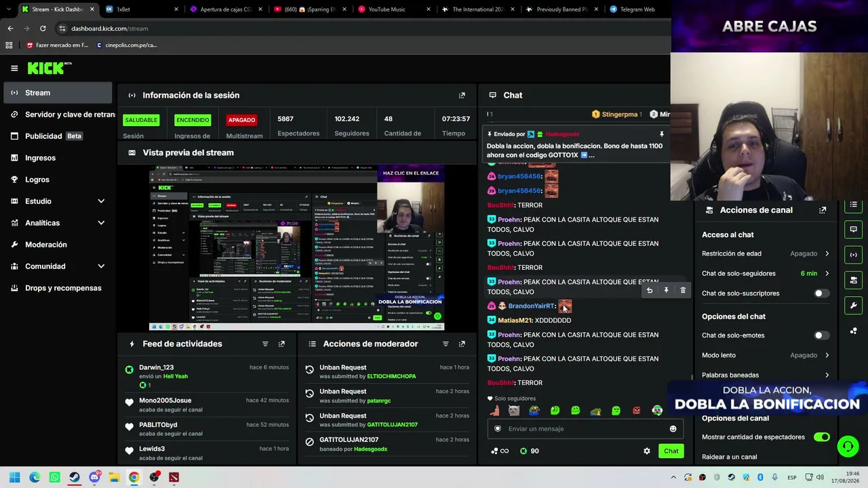The image size is (868, 488).
Task: Pop out the Acciones de moderador panel
Action: click(462, 344)
